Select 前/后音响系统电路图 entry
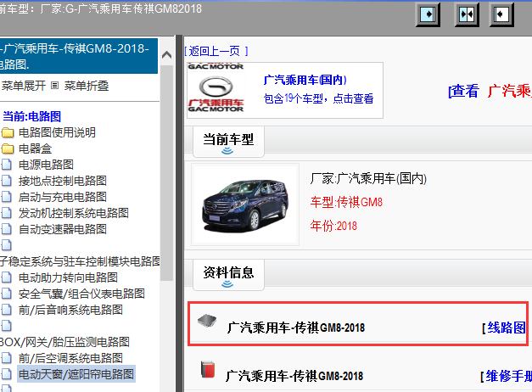This screenshot has height=392, width=532. [x=70, y=310]
